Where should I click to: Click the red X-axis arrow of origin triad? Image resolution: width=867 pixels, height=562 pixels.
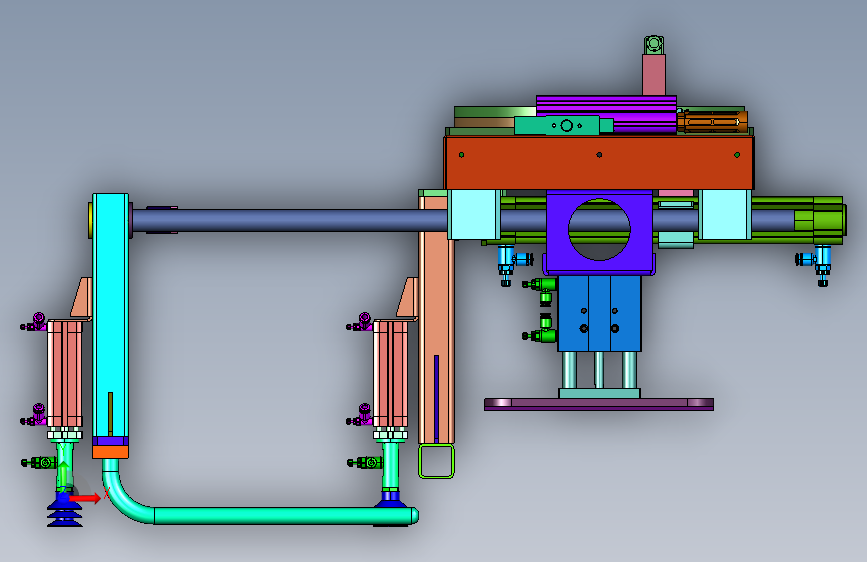pos(86,498)
